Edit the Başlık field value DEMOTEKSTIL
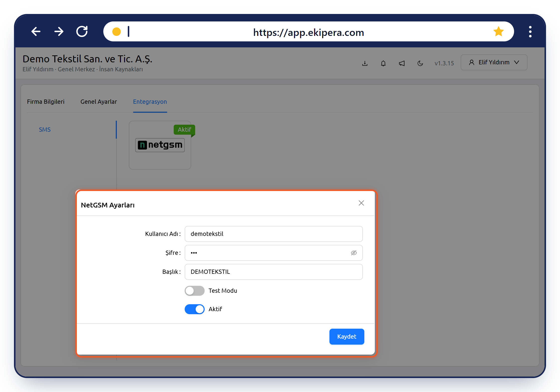The height and width of the screenshot is (392, 560). tap(274, 272)
